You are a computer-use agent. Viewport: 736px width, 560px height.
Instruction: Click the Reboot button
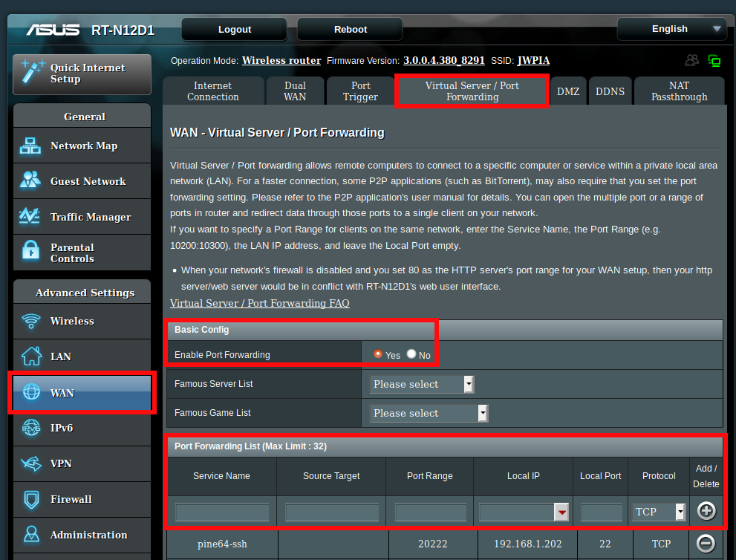350,29
